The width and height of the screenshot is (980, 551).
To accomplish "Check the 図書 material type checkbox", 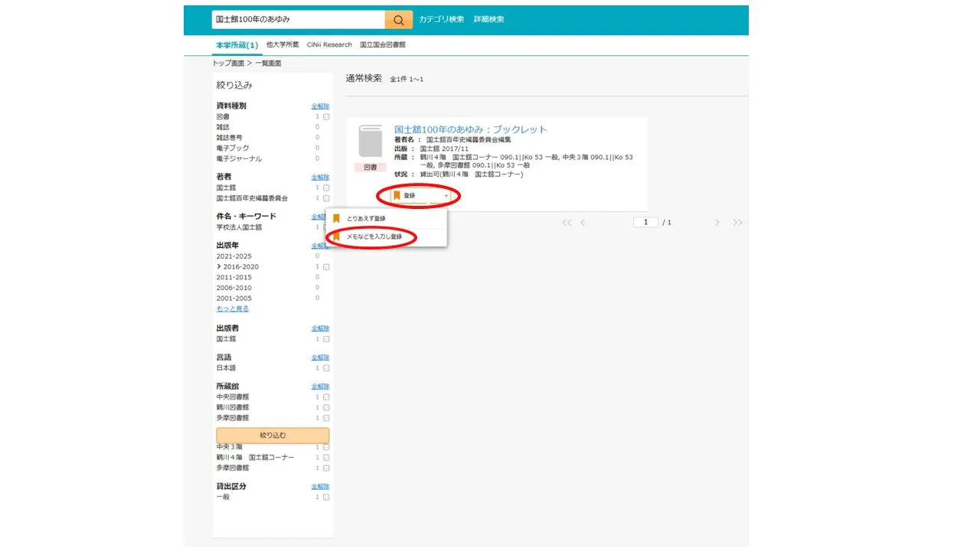I will pos(326,117).
